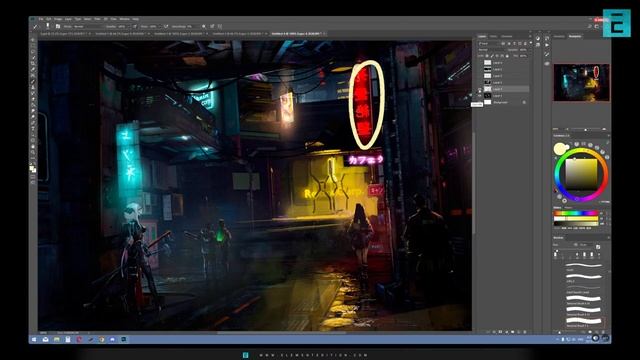640x360 pixels.
Task: Select the Eraser tool
Action: point(33,99)
